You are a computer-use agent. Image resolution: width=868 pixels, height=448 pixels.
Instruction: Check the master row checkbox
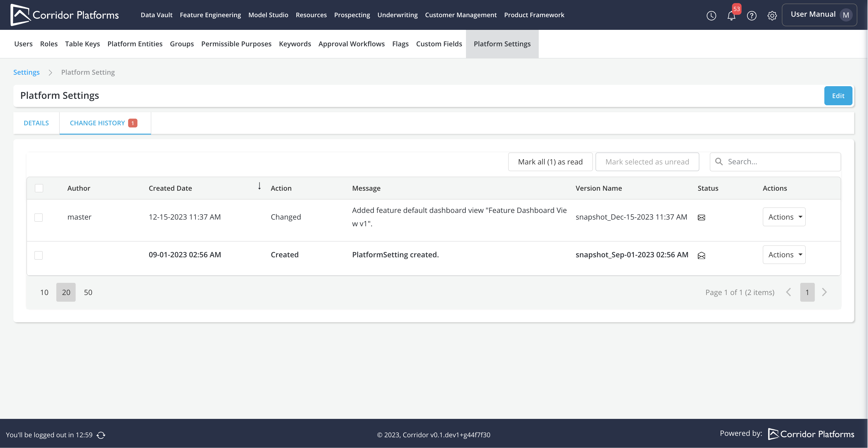click(39, 217)
